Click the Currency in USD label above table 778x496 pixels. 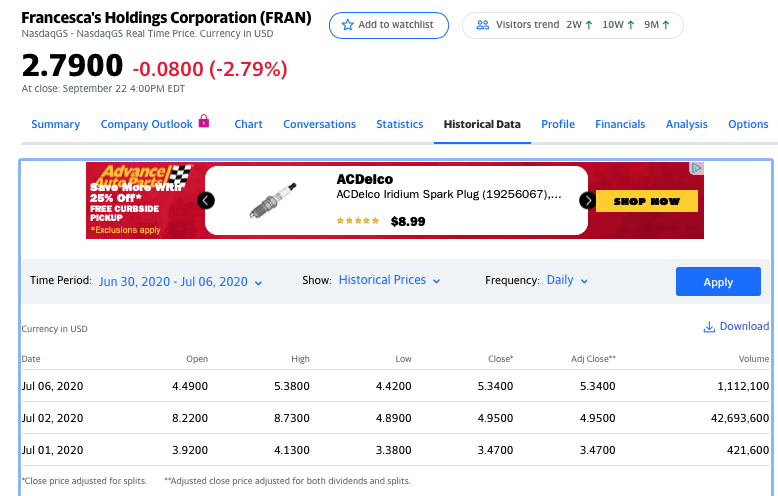[x=55, y=329]
